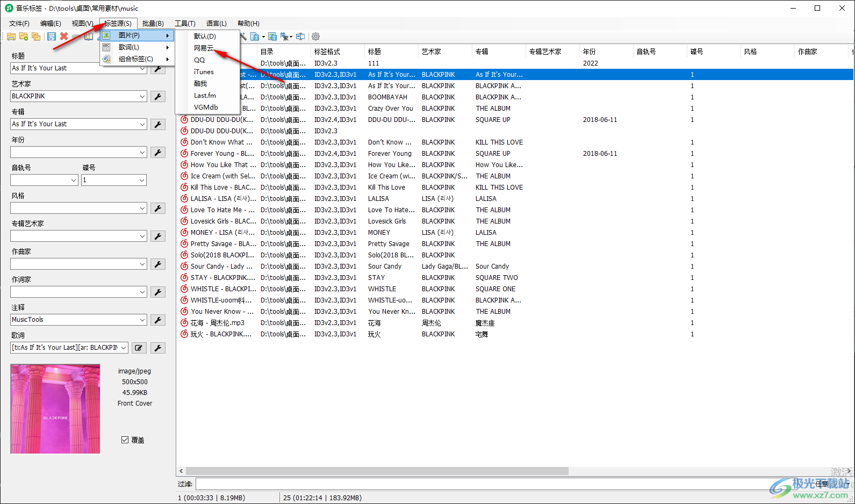The height and width of the screenshot is (504, 855).
Task: Click wrench button next to album artist field
Action: coord(158,236)
